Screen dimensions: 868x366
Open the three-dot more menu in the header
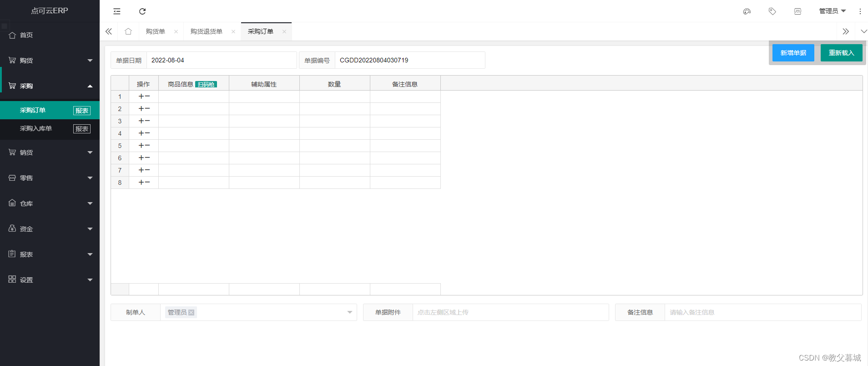(x=860, y=11)
